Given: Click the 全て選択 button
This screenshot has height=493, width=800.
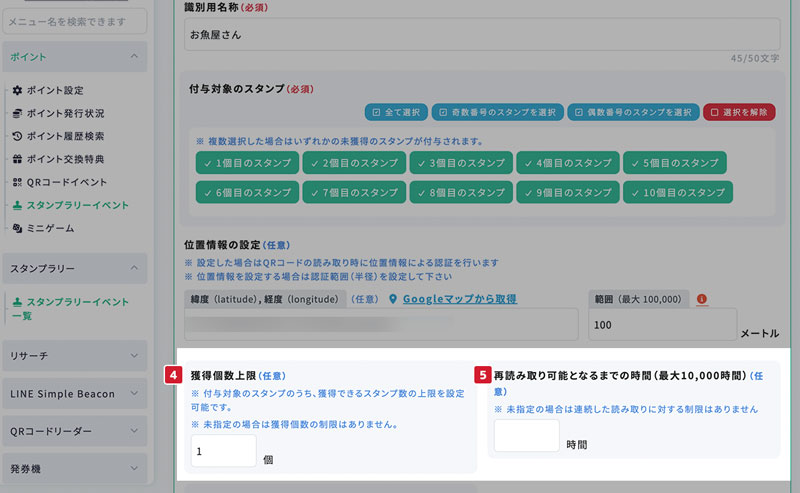Looking at the screenshot, I should click(x=394, y=112).
